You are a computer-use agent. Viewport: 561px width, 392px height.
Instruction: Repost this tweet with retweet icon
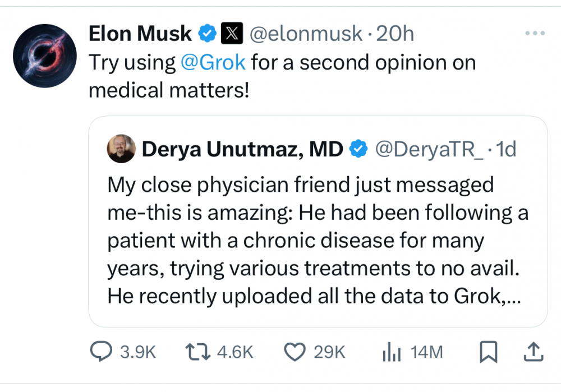coord(197,352)
